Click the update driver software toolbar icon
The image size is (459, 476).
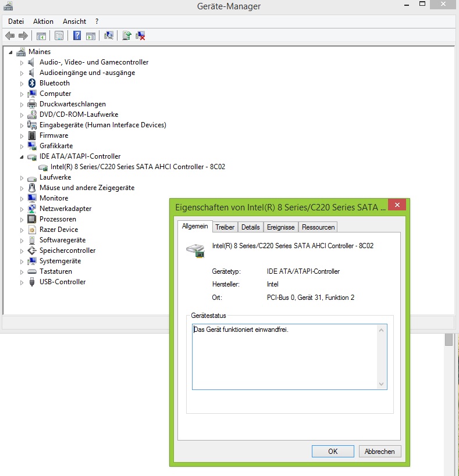[126, 36]
